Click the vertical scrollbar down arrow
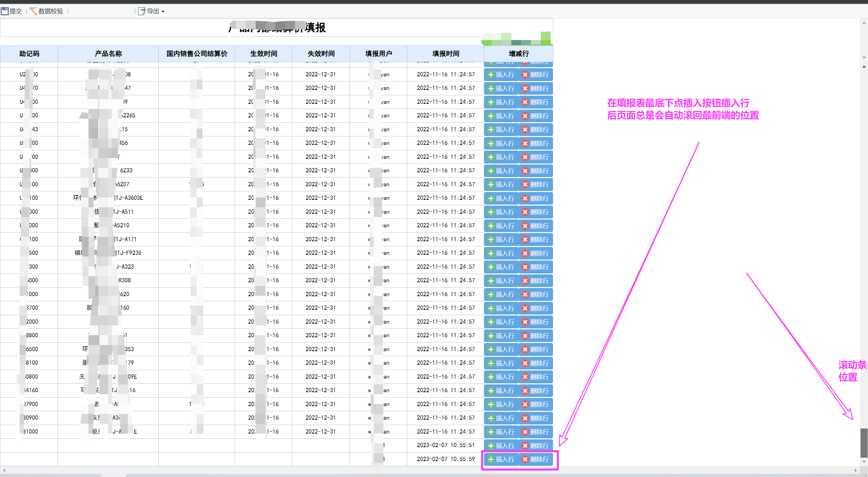 [x=864, y=461]
